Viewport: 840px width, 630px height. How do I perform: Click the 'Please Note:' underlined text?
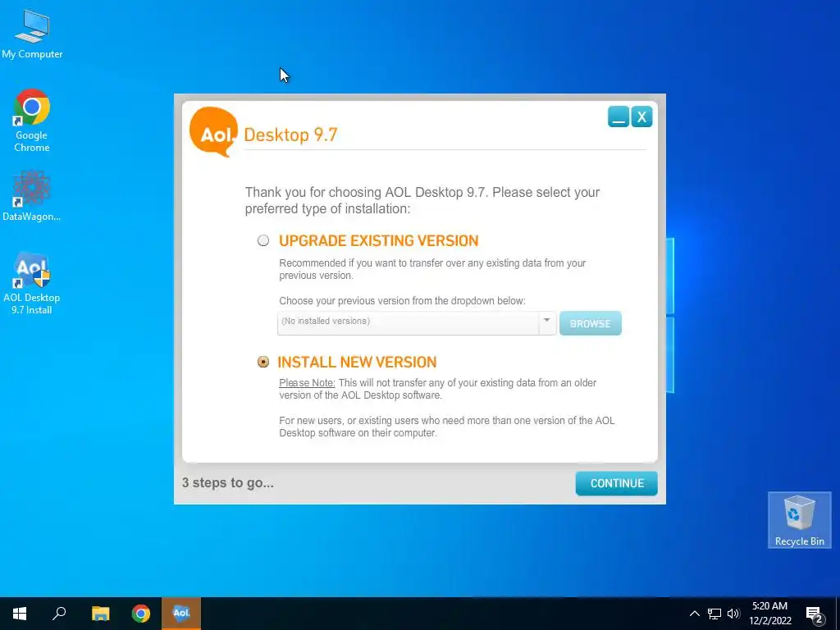point(307,383)
